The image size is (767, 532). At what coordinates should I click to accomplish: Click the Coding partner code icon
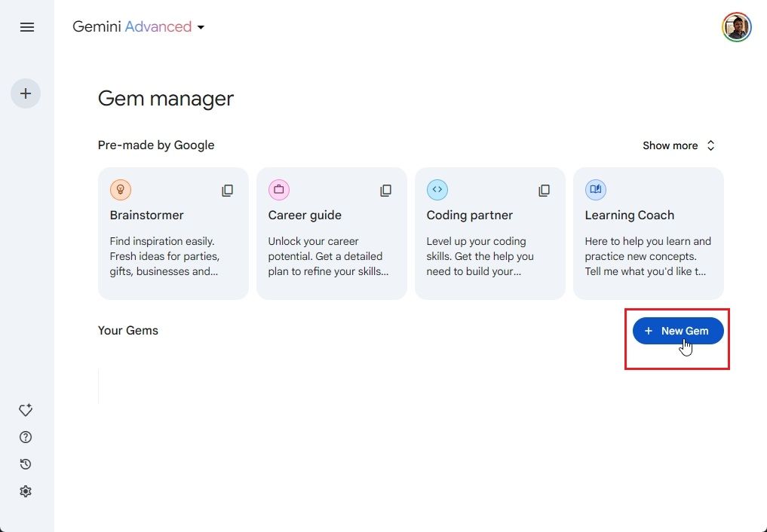point(437,190)
